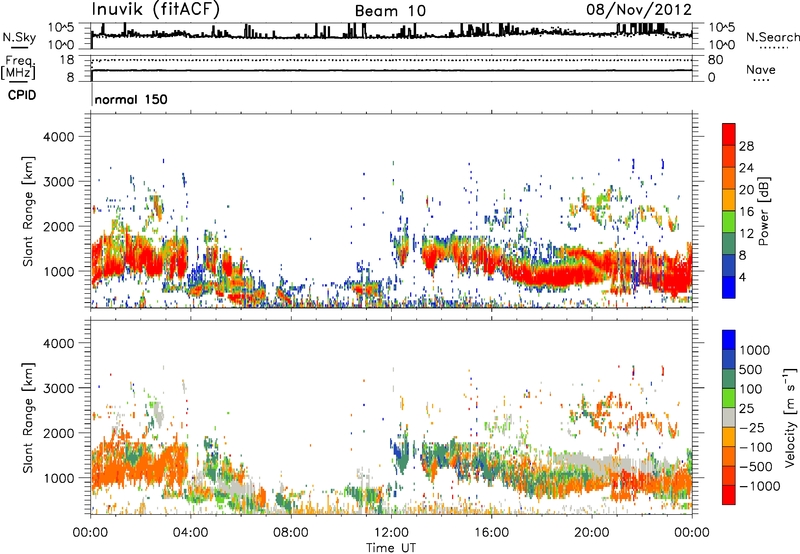This screenshot has width=800, height=554.
Task: Click the "Velocity [m s⁻¹]" color bar title
Action: (790, 417)
